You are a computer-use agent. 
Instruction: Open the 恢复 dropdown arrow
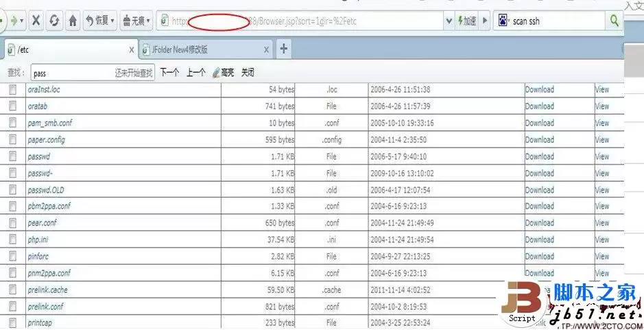[112, 21]
